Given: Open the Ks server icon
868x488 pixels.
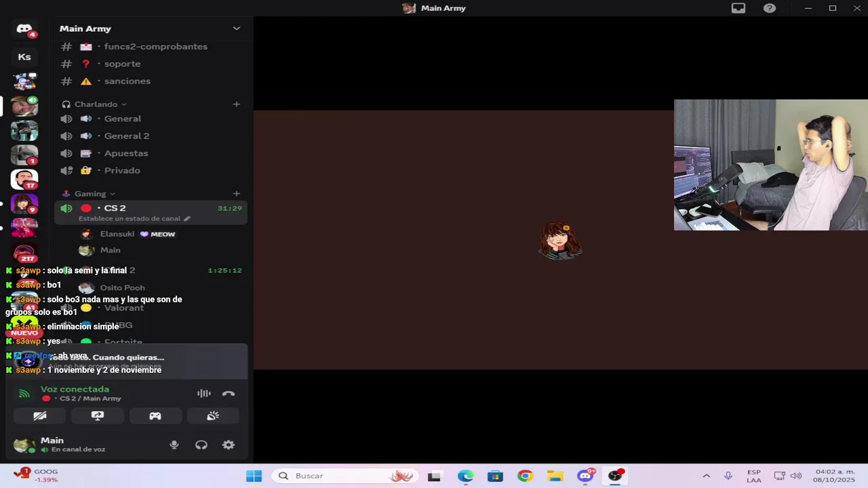Looking at the screenshot, I should tap(24, 57).
